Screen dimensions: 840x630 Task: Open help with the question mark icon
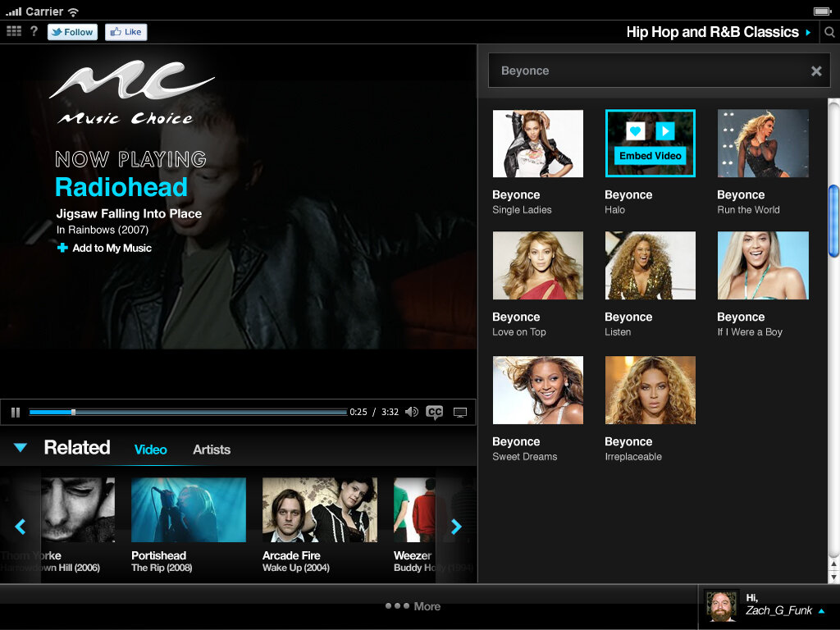pyautogui.click(x=34, y=32)
